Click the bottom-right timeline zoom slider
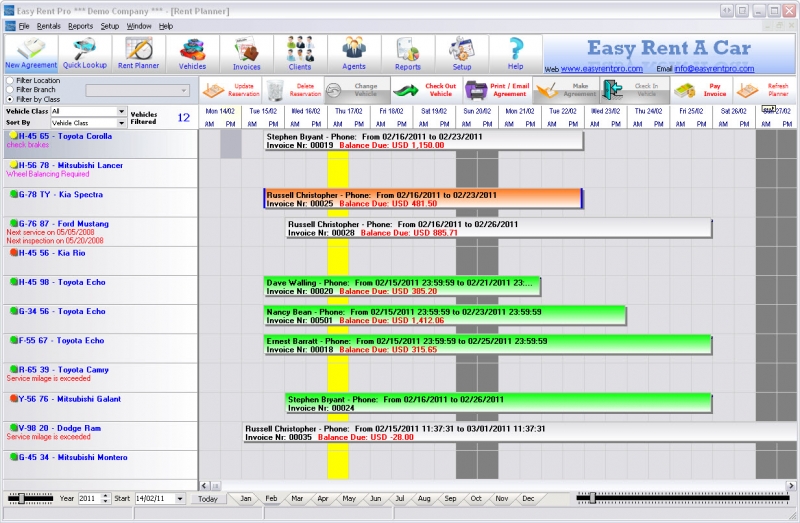This screenshot has height=523, width=800. [592, 497]
